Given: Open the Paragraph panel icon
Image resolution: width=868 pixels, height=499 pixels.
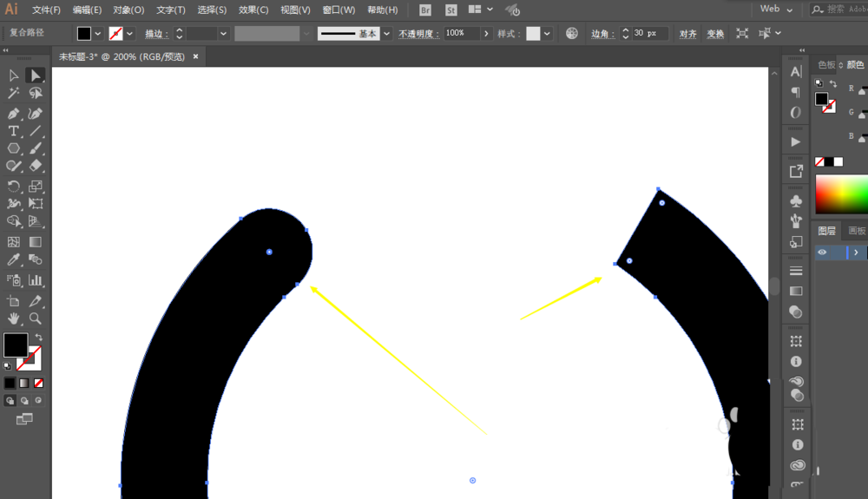Looking at the screenshot, I should [x=795, y=92].
